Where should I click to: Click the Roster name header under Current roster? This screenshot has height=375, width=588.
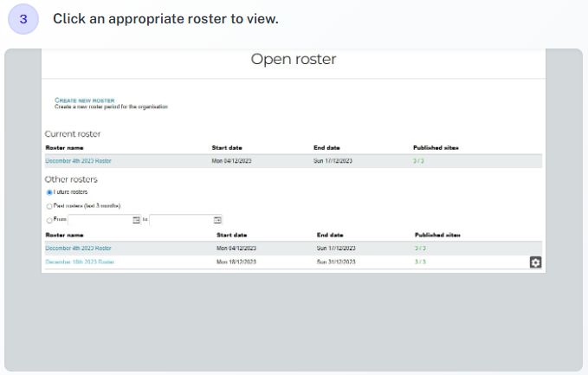click(64, 148)
